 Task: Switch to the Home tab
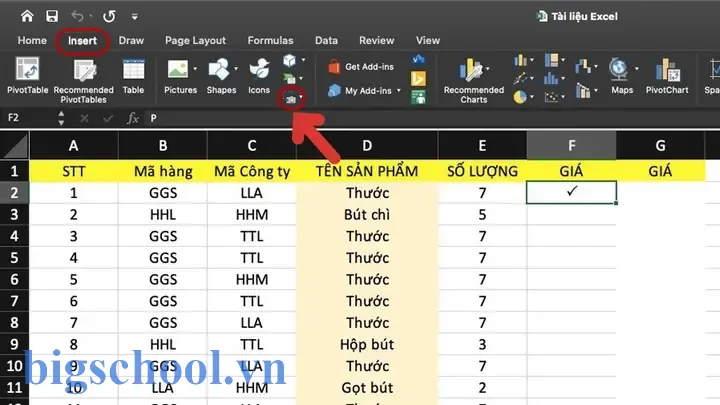[32, 40]
